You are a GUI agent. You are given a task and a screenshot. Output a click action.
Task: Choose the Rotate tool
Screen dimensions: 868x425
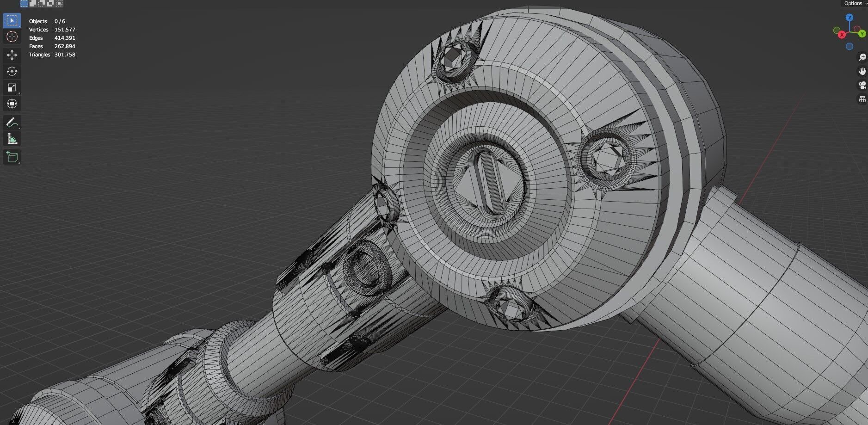point(12,71)
